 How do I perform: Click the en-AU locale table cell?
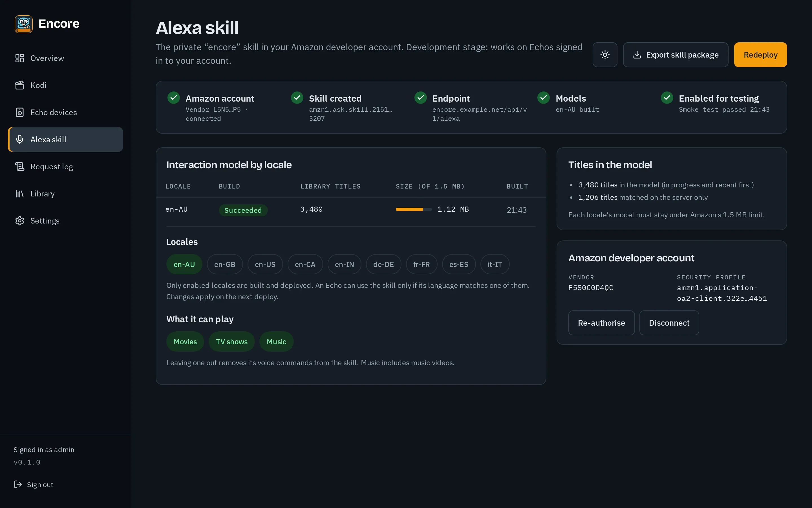coord(176,209)
